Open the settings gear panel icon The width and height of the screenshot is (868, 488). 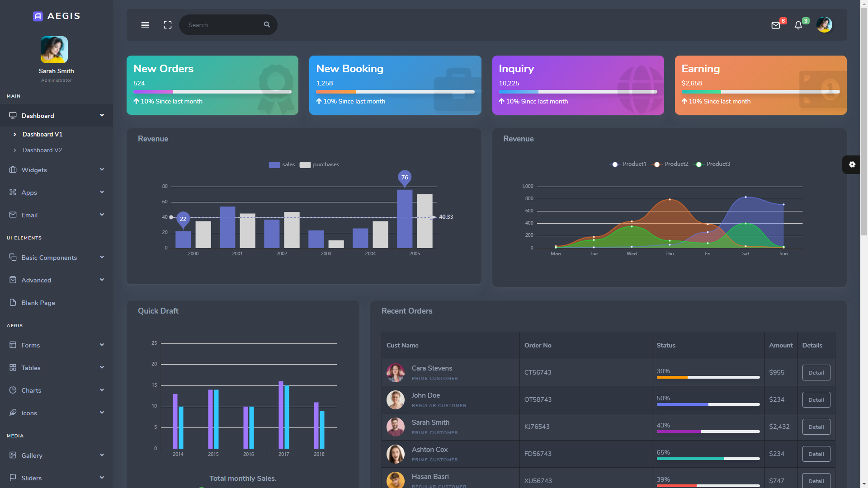852,164
